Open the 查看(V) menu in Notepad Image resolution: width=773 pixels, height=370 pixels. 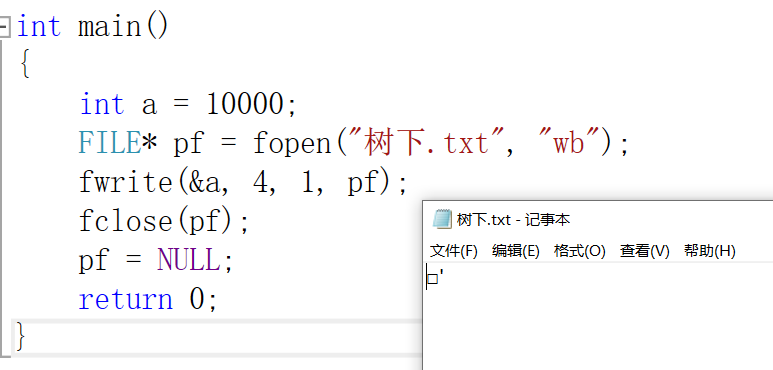pos(644,251)
